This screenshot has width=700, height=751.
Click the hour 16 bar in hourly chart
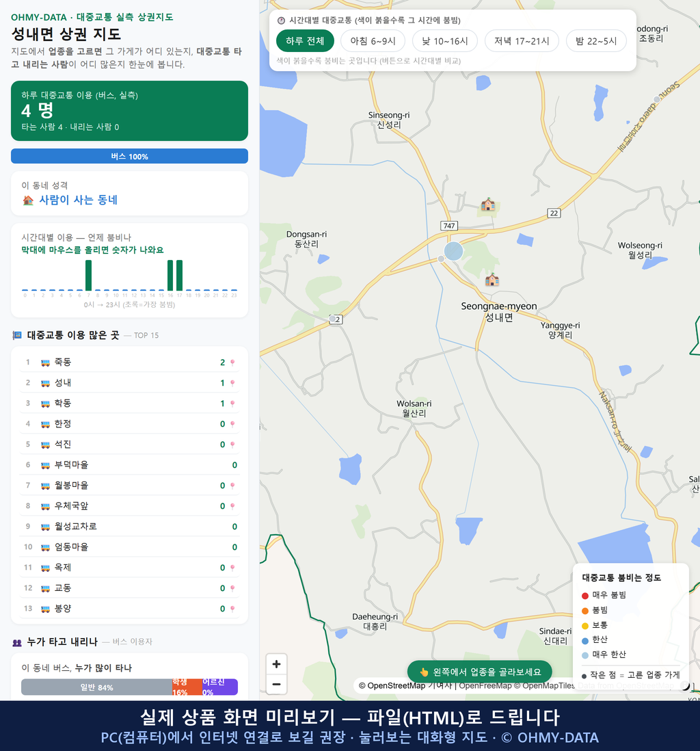[170, 276]
